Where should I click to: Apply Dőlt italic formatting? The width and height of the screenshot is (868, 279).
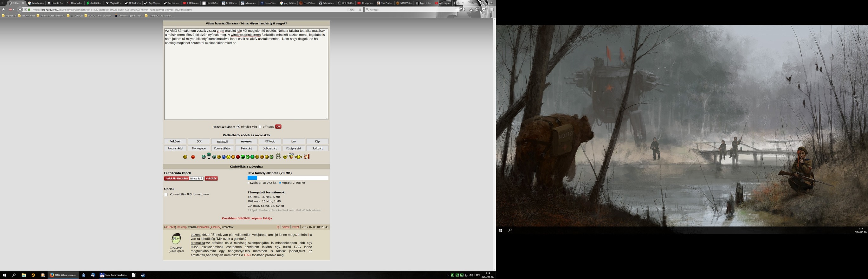pos(199,141)
